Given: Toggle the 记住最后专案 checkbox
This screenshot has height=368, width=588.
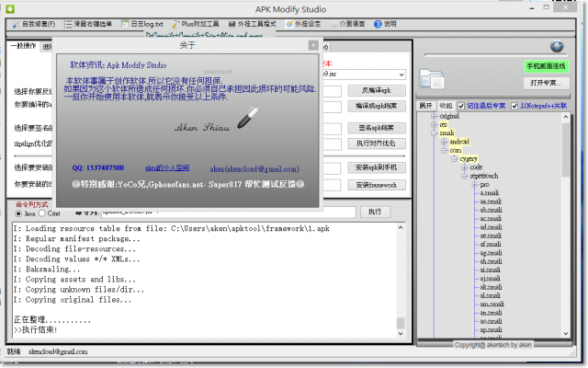Looking at the screenshot, I should coord(461,106).
